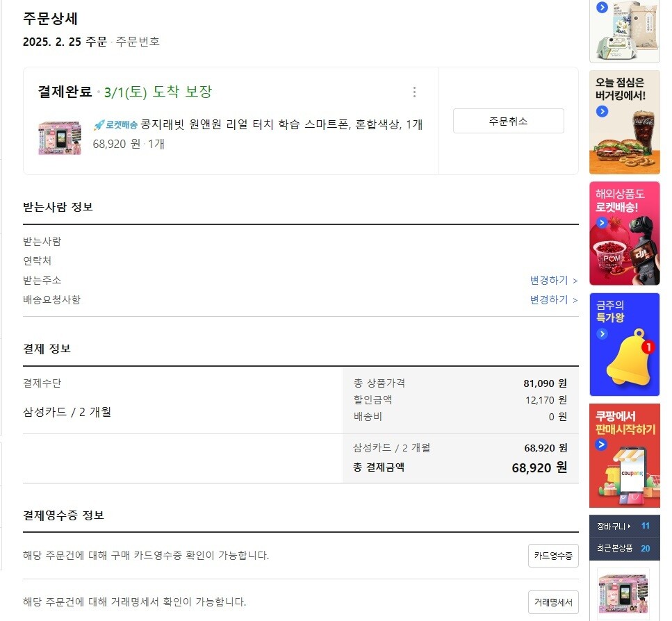Open the 카드영수증 card receipt

pyautogui.click(x=553, y=556)
